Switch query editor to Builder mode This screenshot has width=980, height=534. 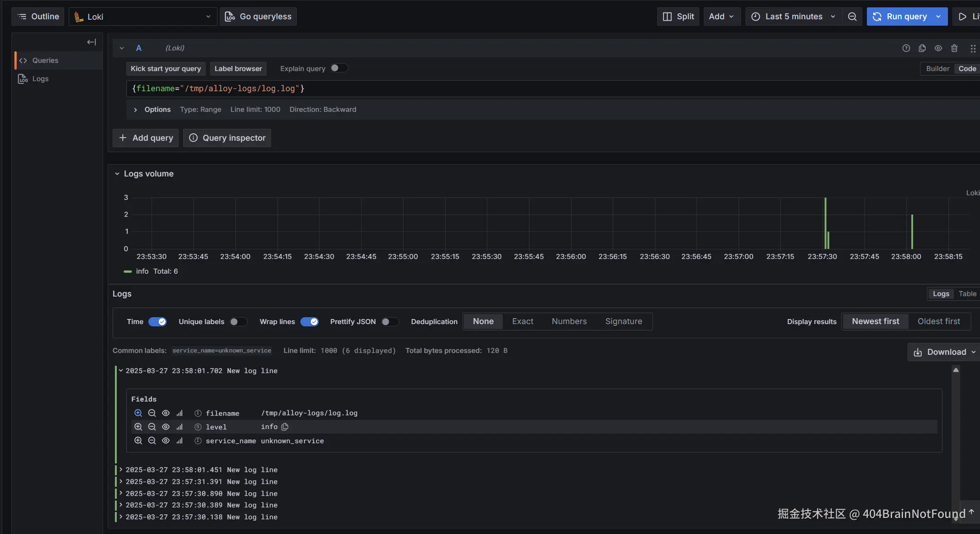coord(937,69)
